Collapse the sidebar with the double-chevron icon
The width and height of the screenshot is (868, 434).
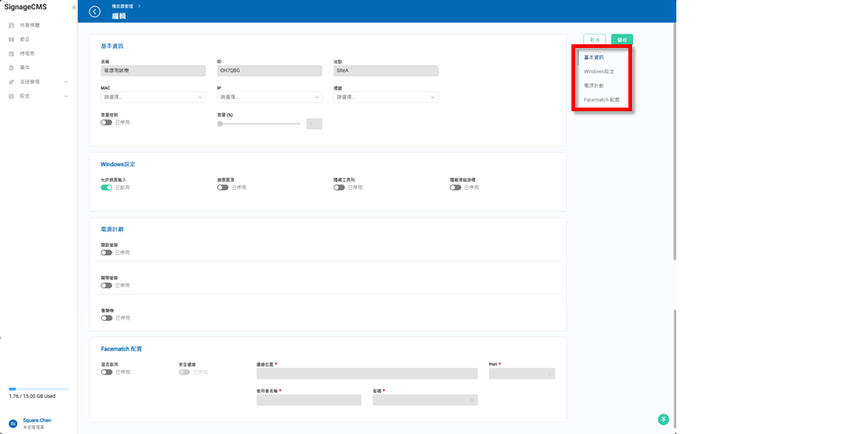(x=73, y=7)
